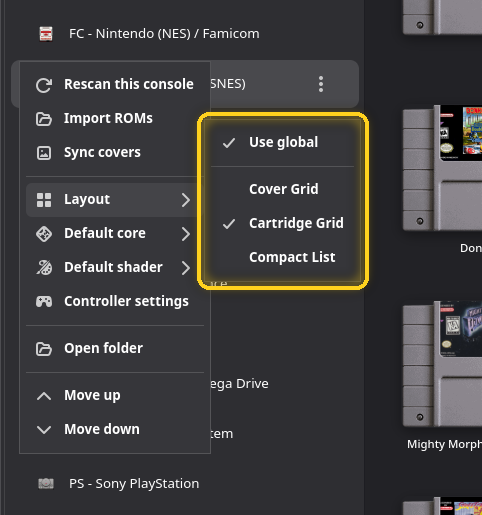Choose Cover Grid layout
The image size is (482, 515).
point(283,189)
